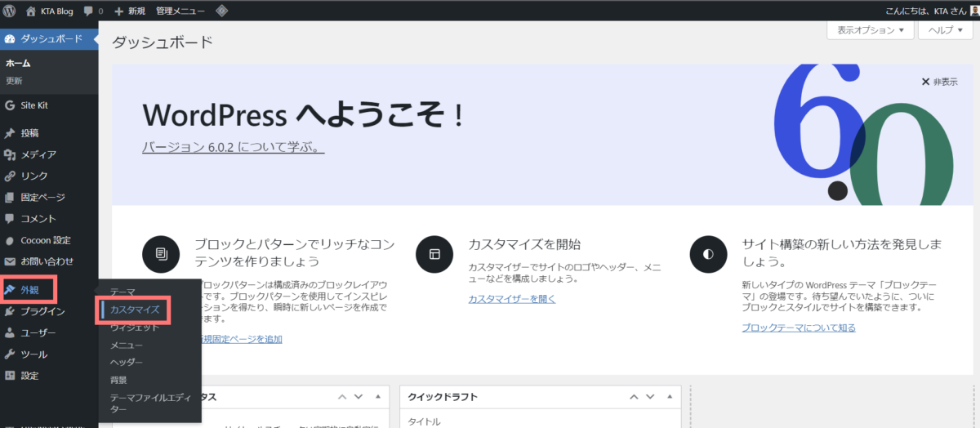Image resolution: width=980 pixels, height=428 pixels.
Task: Click the ツール wrench icon
Action: pos(10,354)
